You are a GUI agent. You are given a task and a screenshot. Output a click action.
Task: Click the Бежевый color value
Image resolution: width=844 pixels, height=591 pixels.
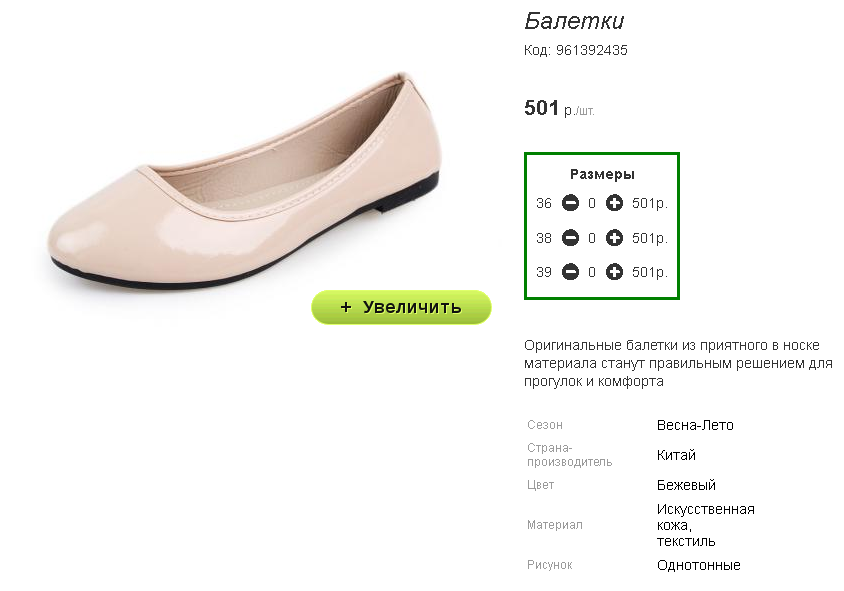686,485
